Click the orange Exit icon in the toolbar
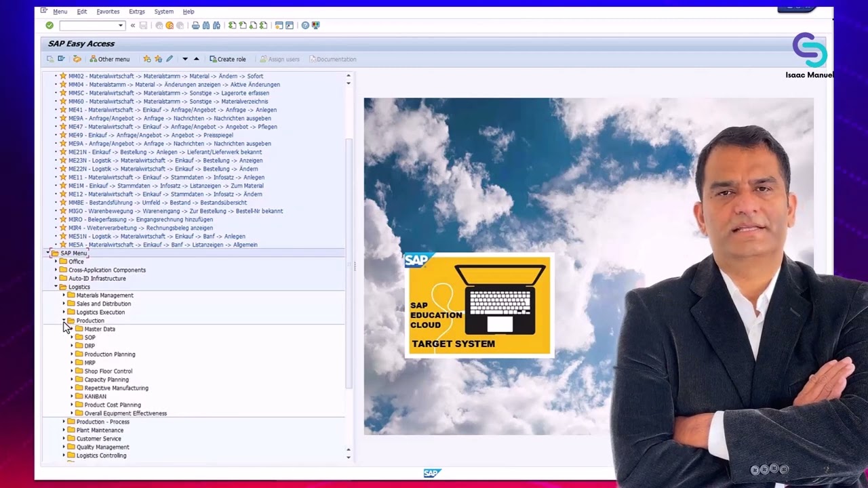Image resolution: width=868 pixels, height=488 pixels. click(x=170, y=26)
